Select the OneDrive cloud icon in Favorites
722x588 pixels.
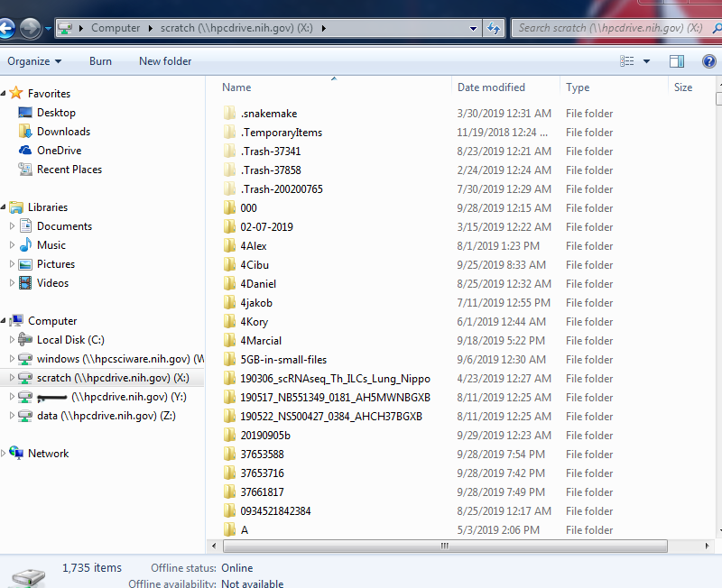tap(25, 151)
